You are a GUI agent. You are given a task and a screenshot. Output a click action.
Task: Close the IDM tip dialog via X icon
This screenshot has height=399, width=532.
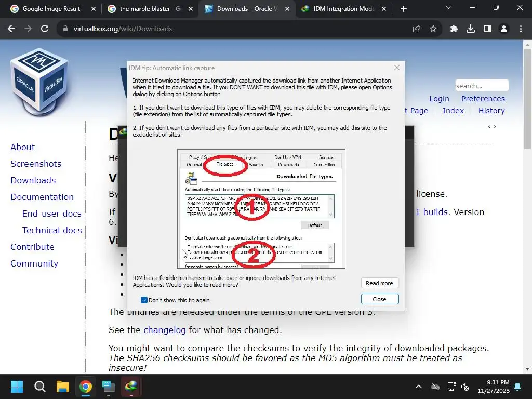396,68
